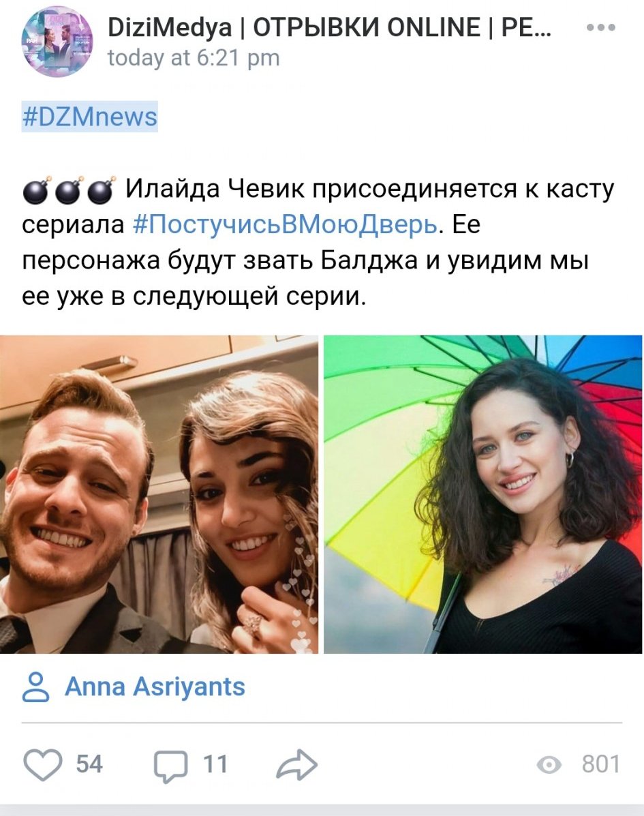
Task: Share the post with the arrow icon
Action: (297, 765)
